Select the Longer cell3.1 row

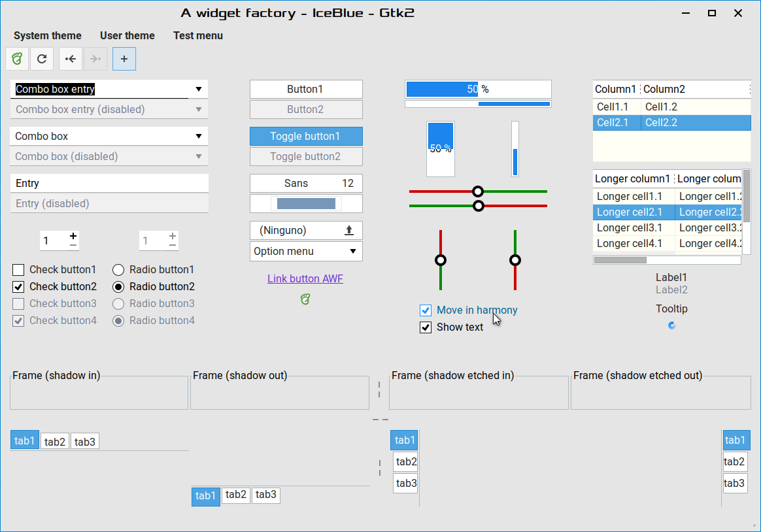click(x=668, y=228)
